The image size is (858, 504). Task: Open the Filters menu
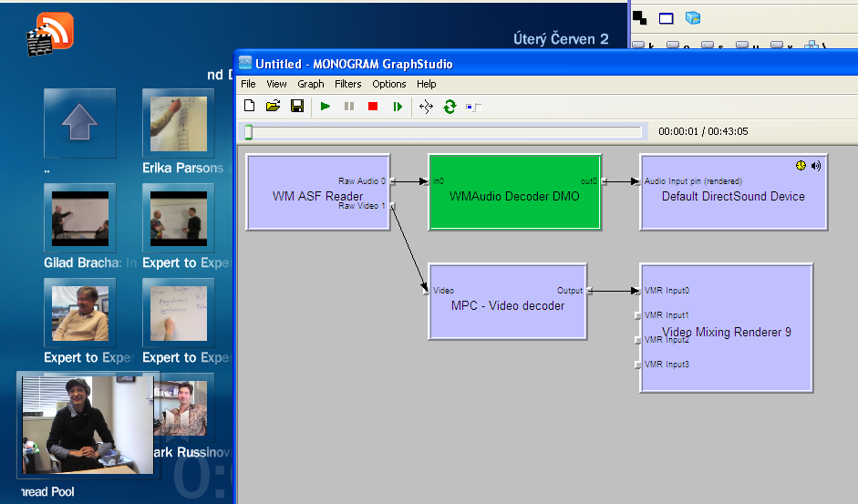pyautogui.click(x=348, y=84)
